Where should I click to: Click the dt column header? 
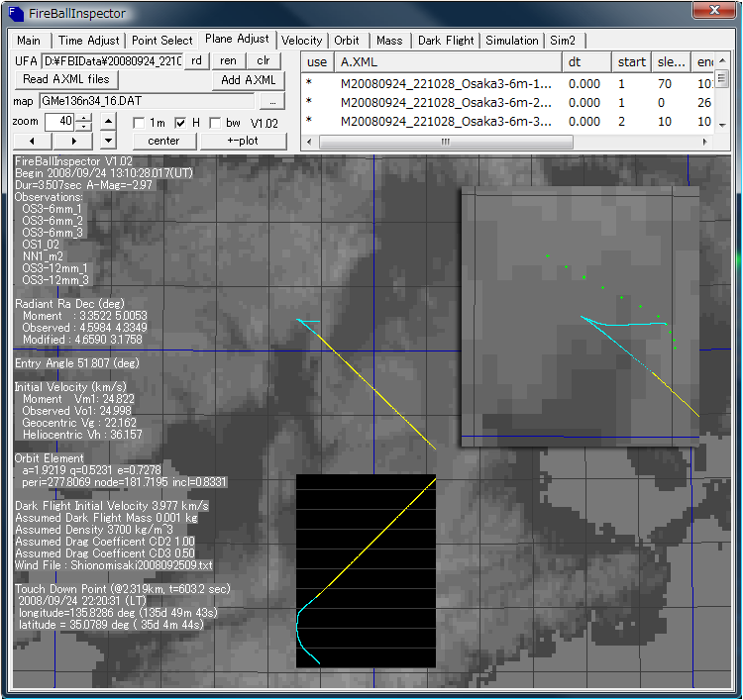pos(585,62)
